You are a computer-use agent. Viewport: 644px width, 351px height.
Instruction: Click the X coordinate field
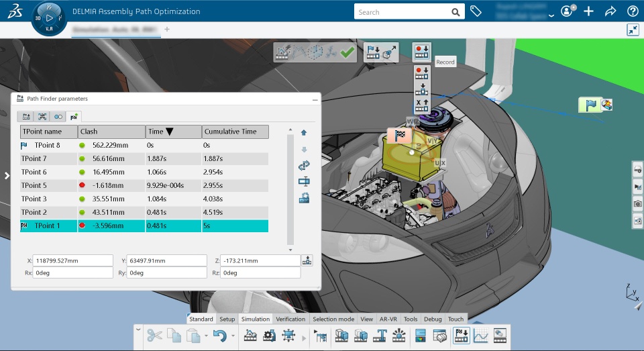point(72,260)
